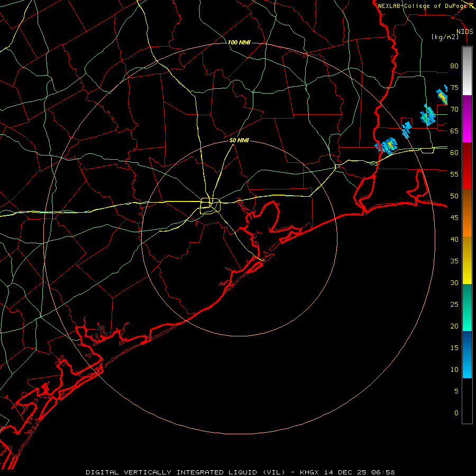The width and height of the screenshot is (476, 476).
Task: Click the "[kg/m2]" units label
Action: pyautogui.click(x=445, y=37)
